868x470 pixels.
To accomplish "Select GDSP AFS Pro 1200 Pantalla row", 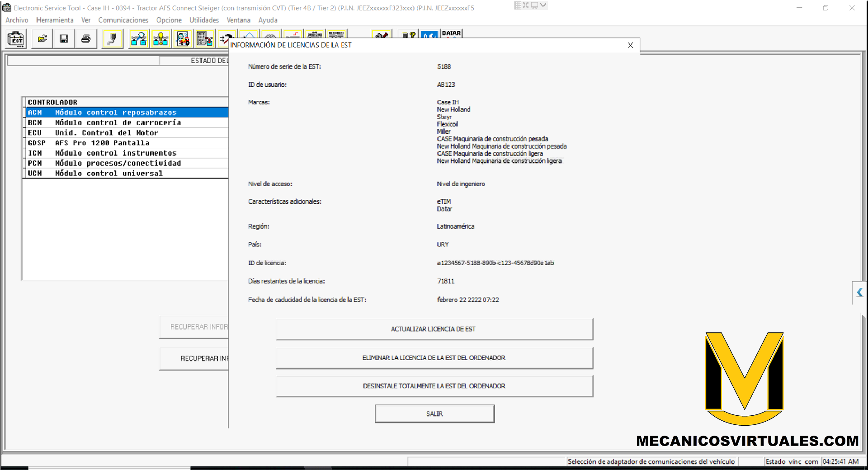I will click(127, 143).
